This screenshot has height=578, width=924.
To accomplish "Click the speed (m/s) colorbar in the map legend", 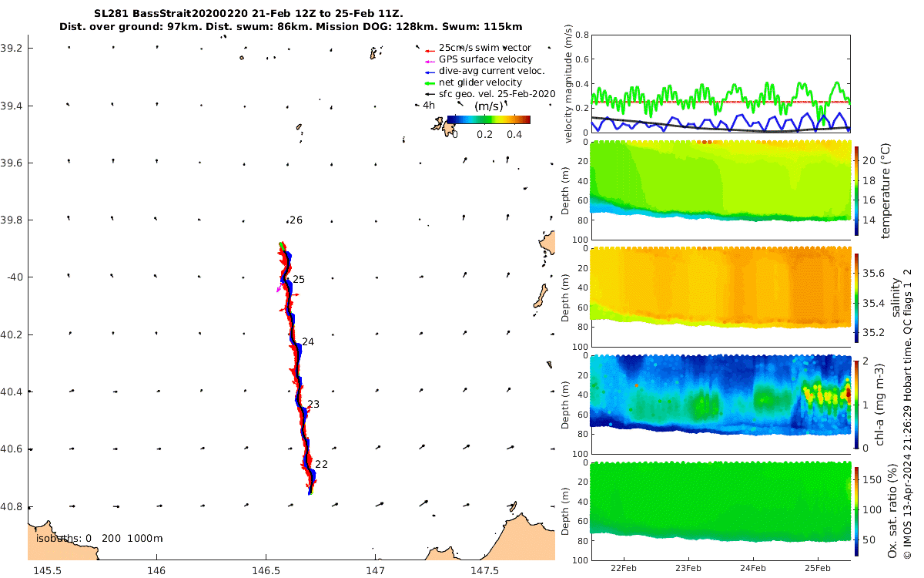I will pos(489,119).
